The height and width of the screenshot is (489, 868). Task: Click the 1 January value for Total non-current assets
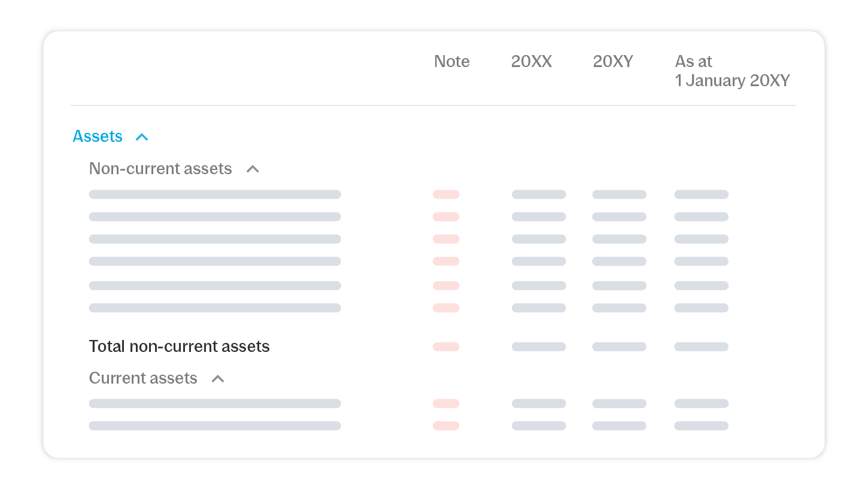[701, 347]
